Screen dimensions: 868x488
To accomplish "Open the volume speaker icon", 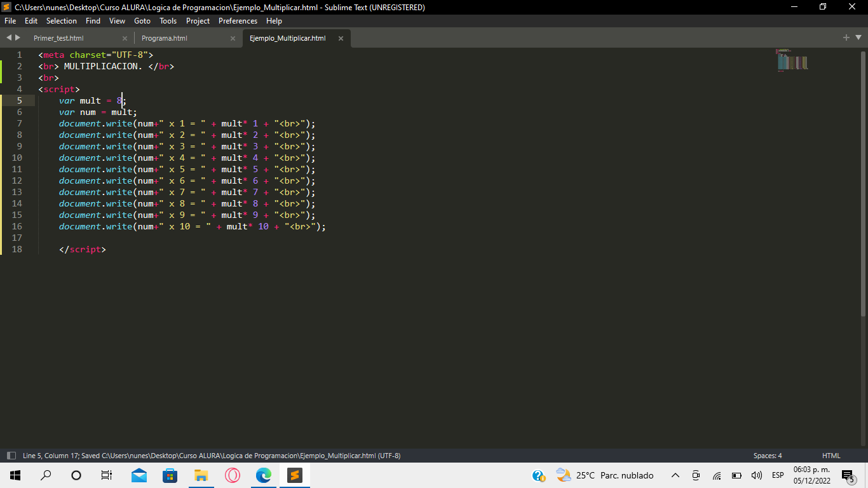I will click(756, 475).
